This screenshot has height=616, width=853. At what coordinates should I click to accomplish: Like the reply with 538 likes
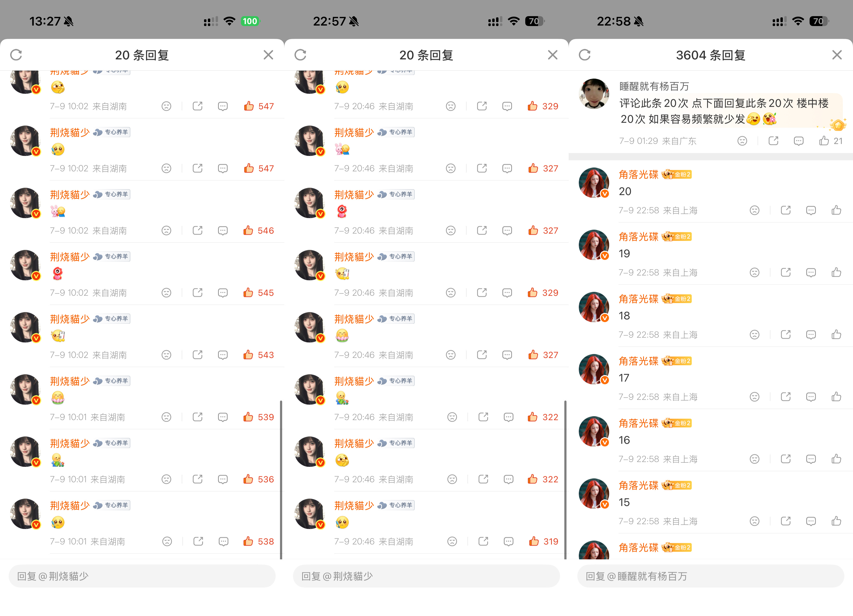tap(248, 541)
